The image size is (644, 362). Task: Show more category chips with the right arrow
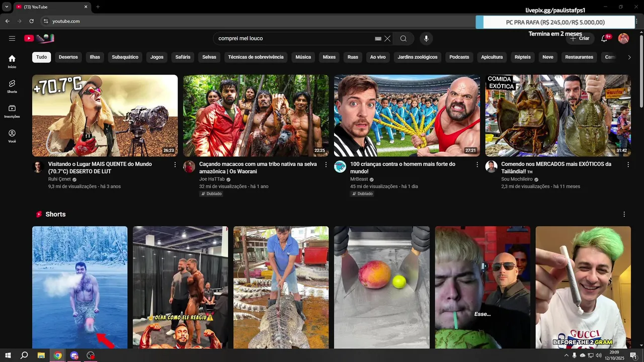coord(629,57)
